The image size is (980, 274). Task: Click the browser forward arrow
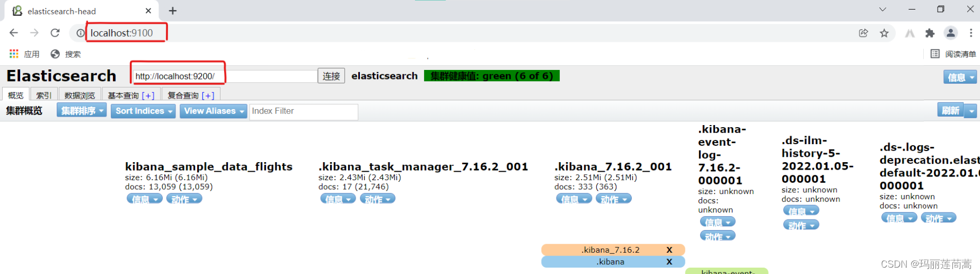[x=34, y=33]
